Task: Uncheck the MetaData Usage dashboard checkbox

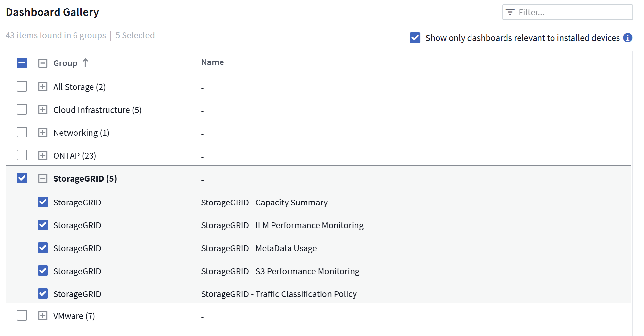Action: pyautogui.click(x=43, y=248)
